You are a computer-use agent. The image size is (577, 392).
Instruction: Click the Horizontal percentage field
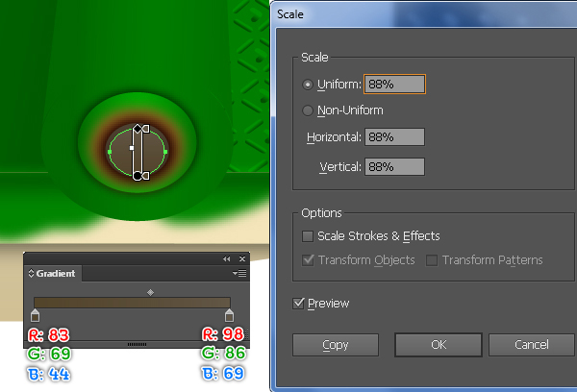click(x=394, y=136)
